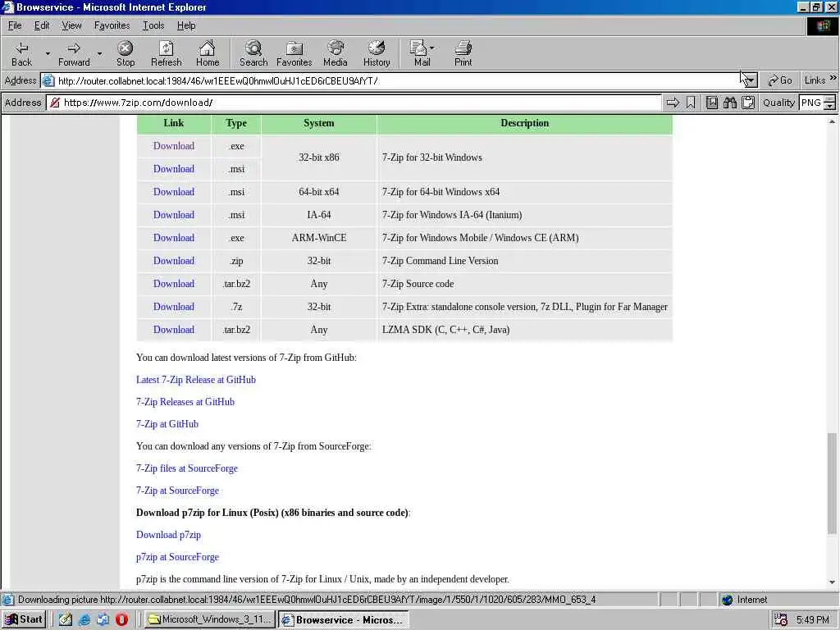This screenshot has height=630, width=840.
Task: Print the page with Print button
Action: 463,53
